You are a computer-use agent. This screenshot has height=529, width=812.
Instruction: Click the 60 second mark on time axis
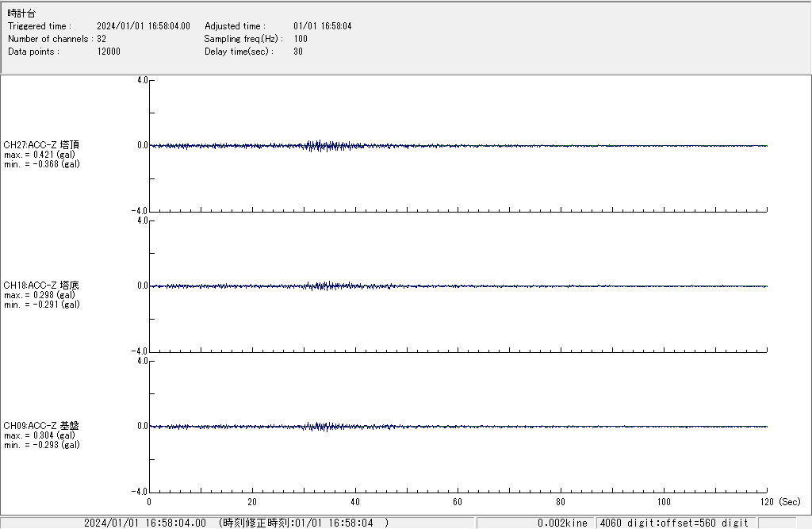(x=458, y=502)
